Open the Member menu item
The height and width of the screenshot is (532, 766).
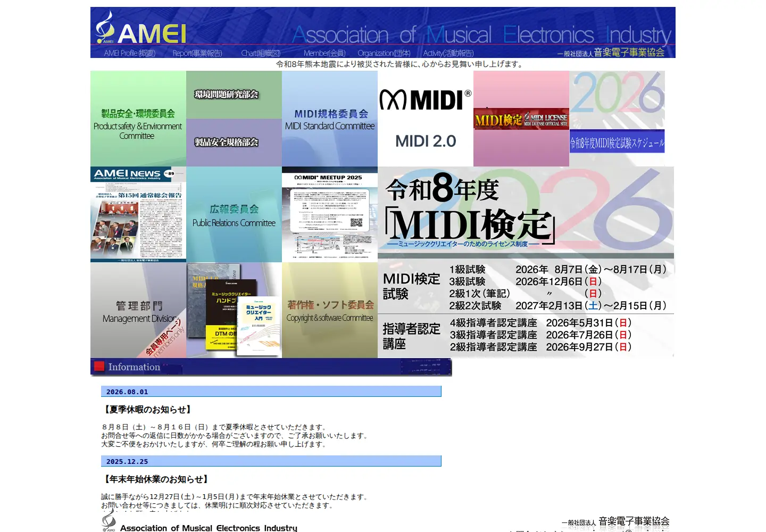tap(324, 53)
